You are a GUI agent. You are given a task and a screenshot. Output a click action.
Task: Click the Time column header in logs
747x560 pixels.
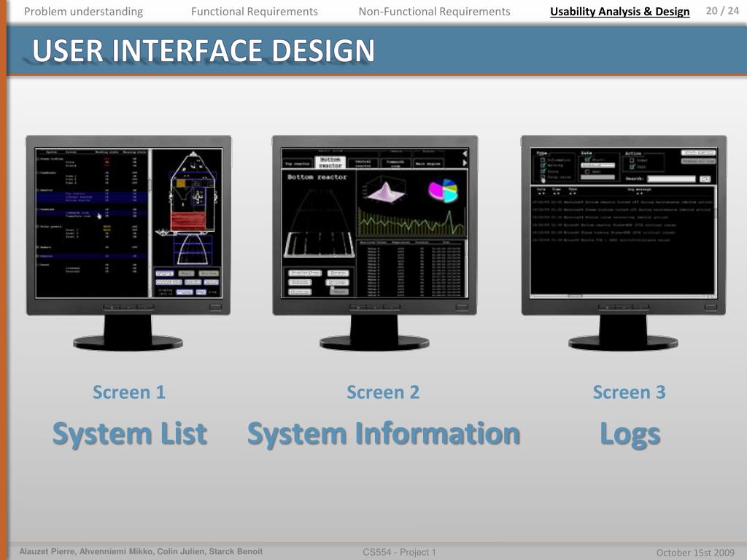pos(557,190)
